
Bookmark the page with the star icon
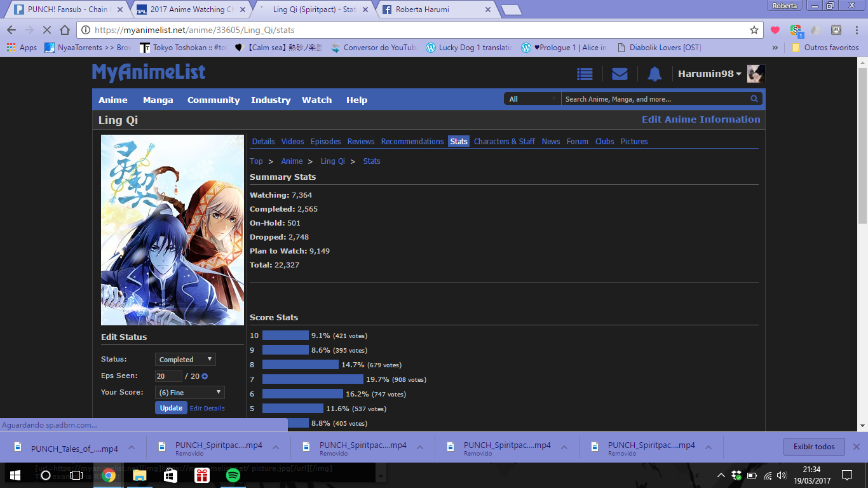click(754, 30)
